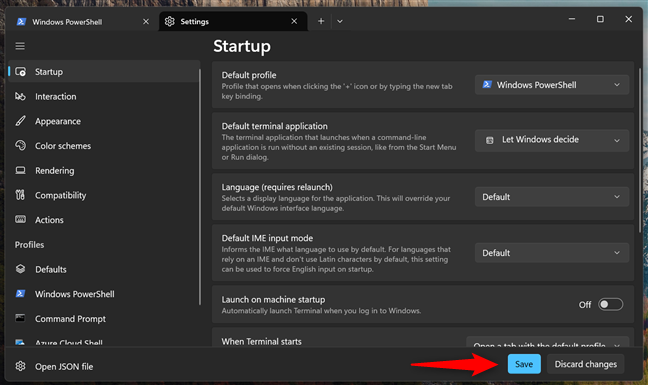Open a new tab with plus button
648x385 pixels.
321,21
